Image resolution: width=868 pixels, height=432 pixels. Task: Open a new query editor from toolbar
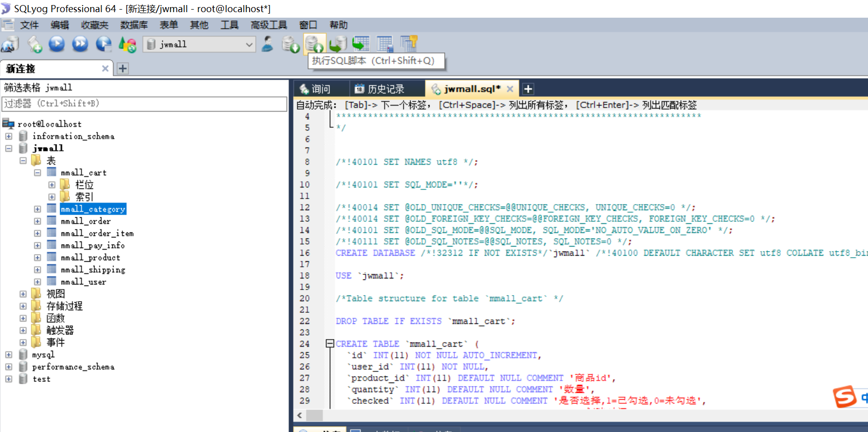[x=34, y=44]
